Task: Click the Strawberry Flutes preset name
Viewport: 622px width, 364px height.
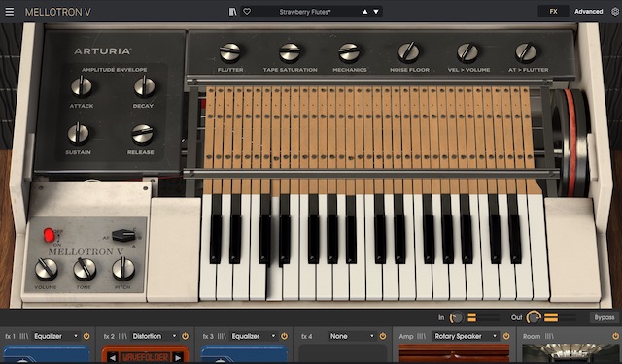Action: click(x=304, y=12)
